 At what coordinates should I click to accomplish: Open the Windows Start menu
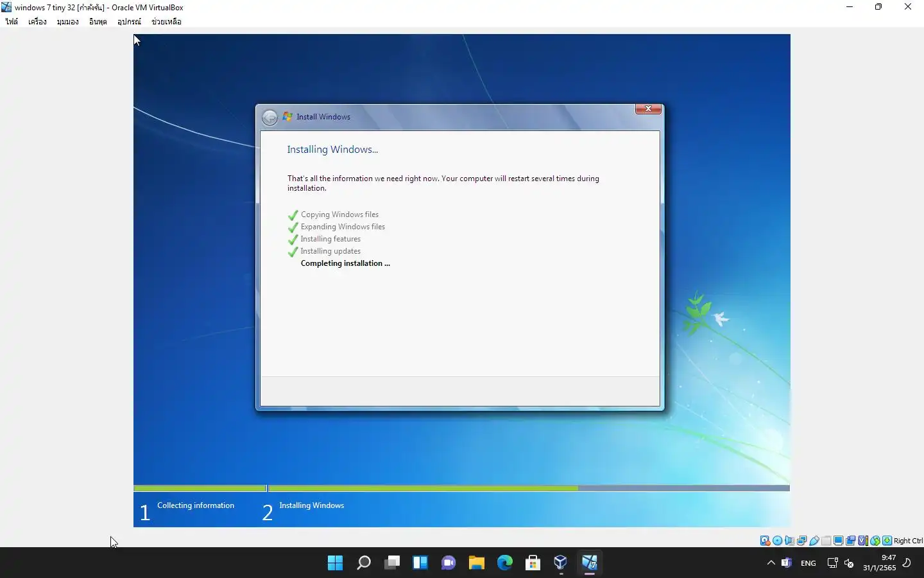point(335,563)
